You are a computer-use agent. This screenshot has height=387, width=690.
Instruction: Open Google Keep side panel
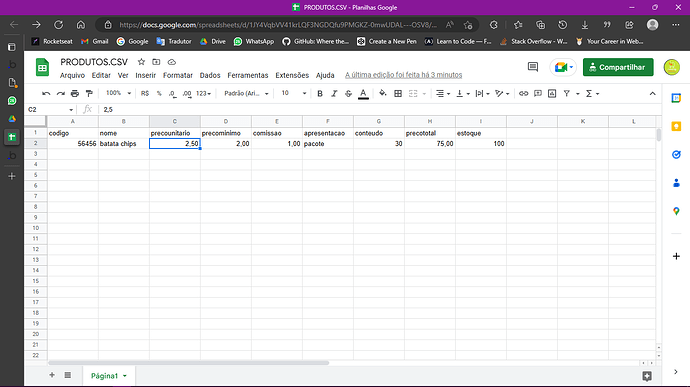[676, 126]
